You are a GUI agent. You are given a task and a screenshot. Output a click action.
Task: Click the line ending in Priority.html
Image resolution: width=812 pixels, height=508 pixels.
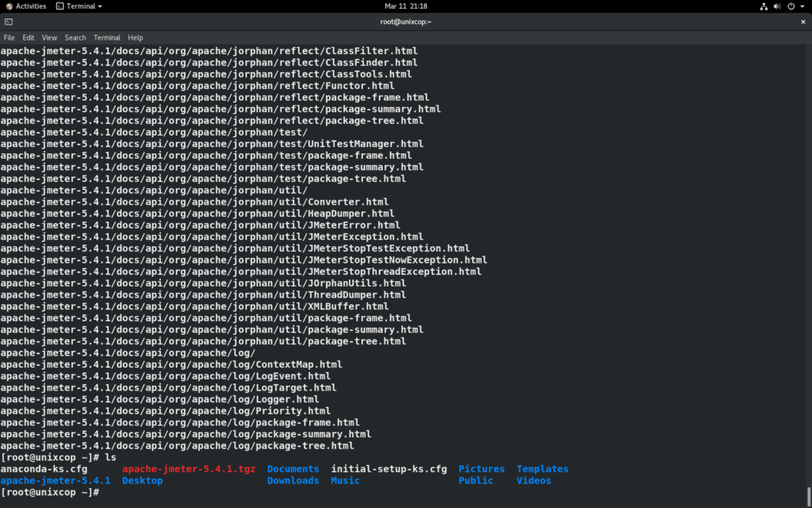coord(165,410)
